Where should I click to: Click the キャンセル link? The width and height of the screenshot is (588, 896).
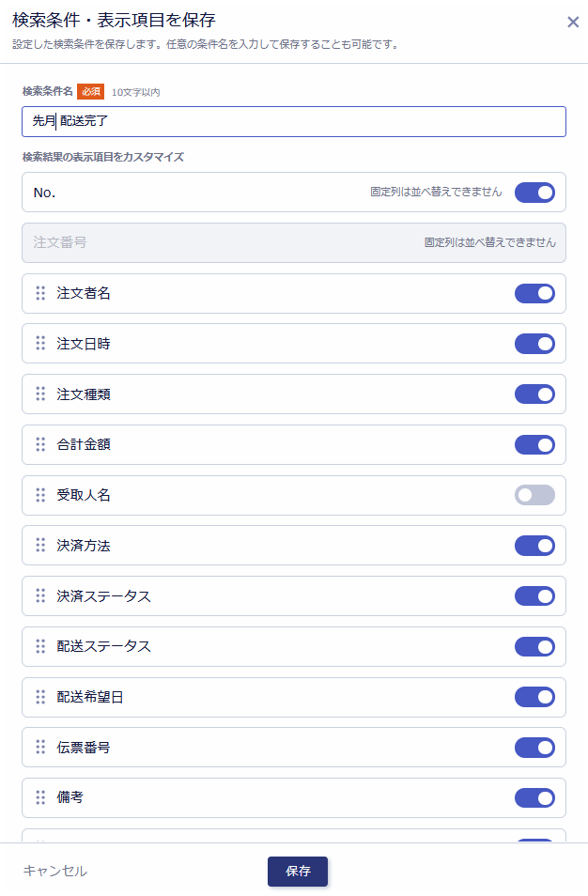tap(54, 871)
